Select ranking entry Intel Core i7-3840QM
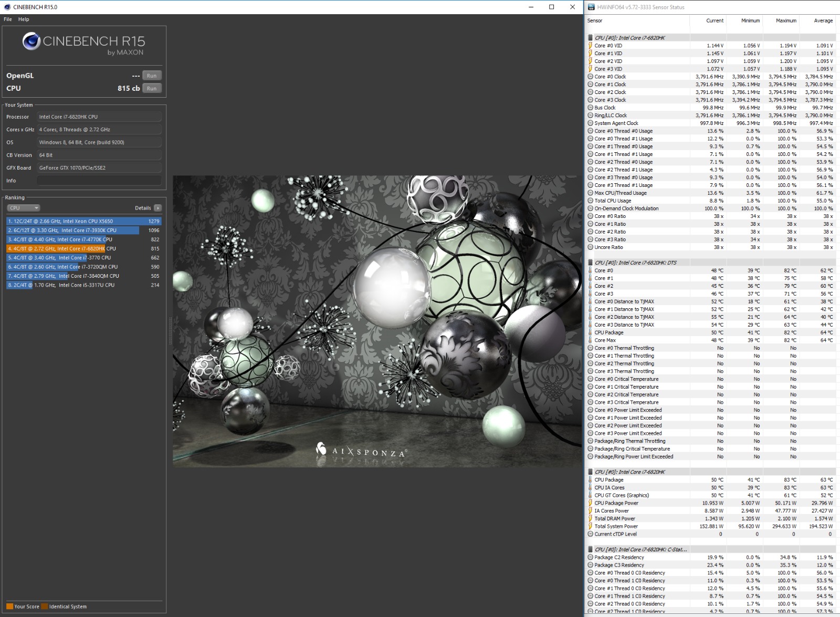840x617 pixels. pyautogui.click(x=83, y=276)
